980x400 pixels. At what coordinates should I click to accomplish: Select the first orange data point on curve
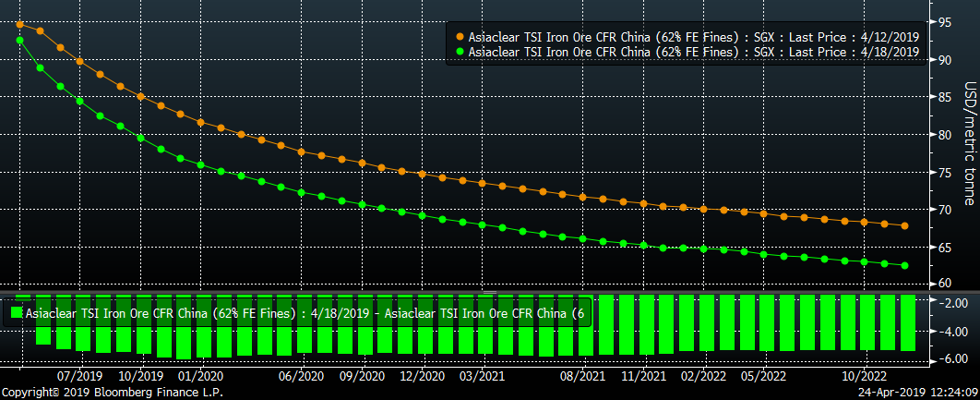[x=19, y=25]
